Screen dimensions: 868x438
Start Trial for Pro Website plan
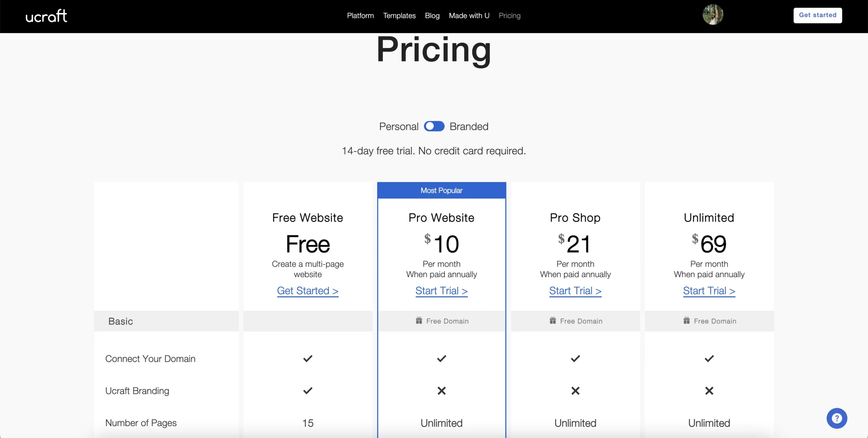tap(441, 291)
